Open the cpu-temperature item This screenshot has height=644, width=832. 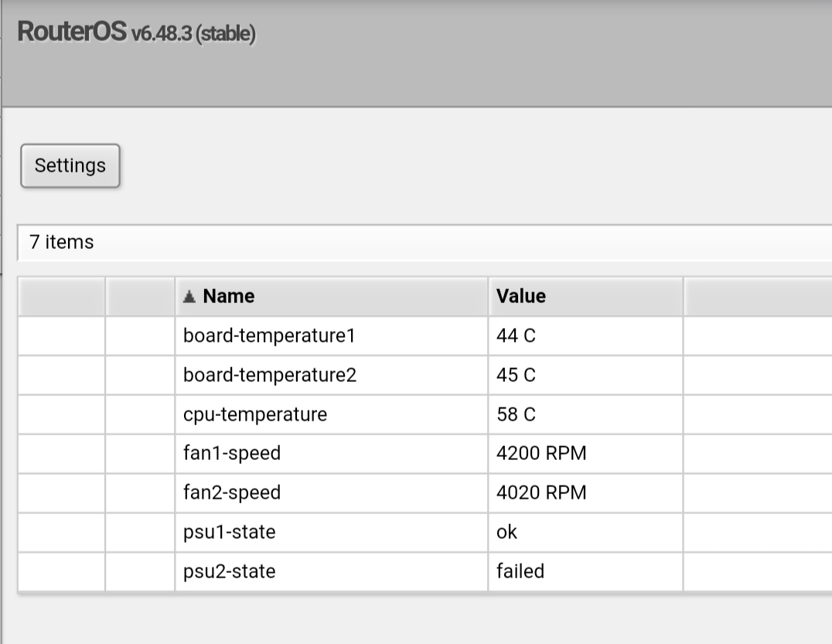(255, 414)
